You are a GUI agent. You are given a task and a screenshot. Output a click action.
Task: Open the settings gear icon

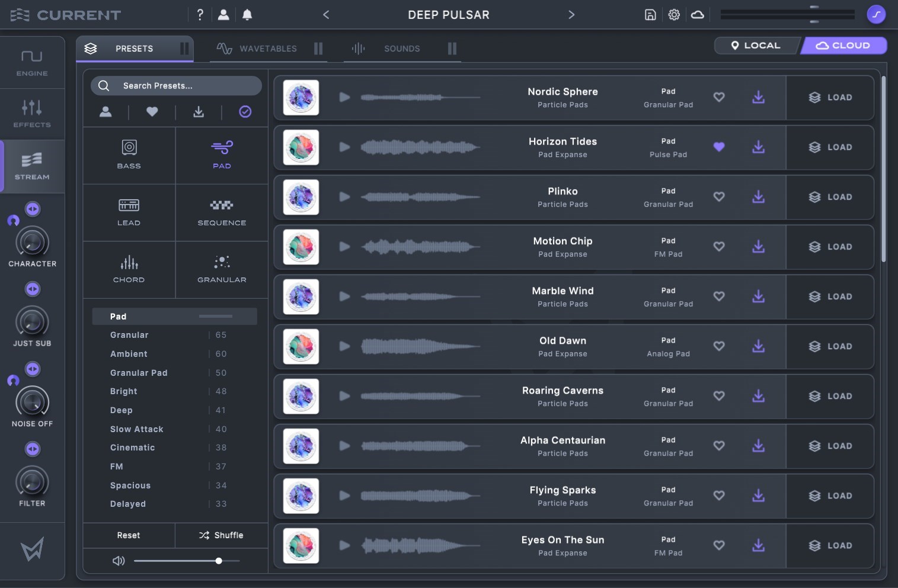tap(674, 15)
